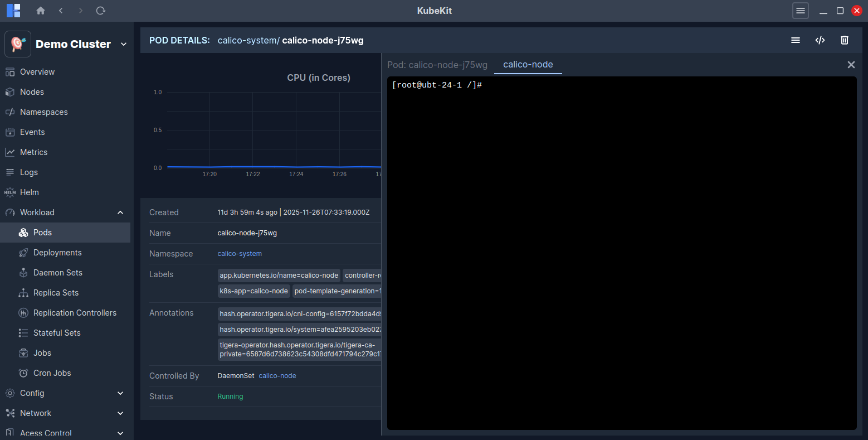Click the refresh icon in title bar

pos(101,11)
